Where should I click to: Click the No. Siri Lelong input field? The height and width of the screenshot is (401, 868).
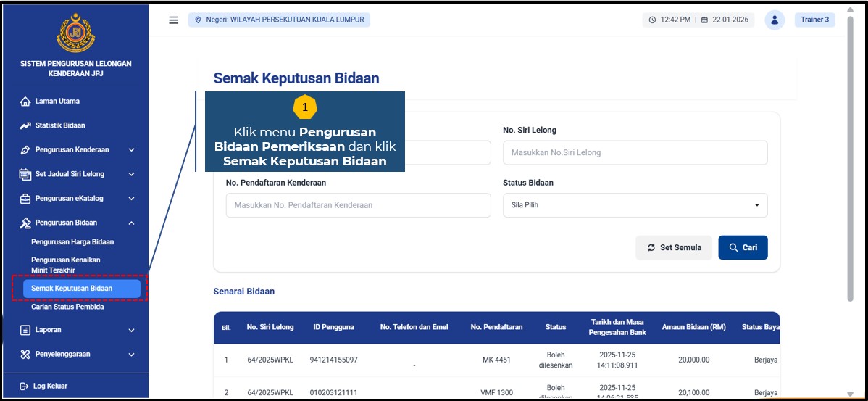635,153
